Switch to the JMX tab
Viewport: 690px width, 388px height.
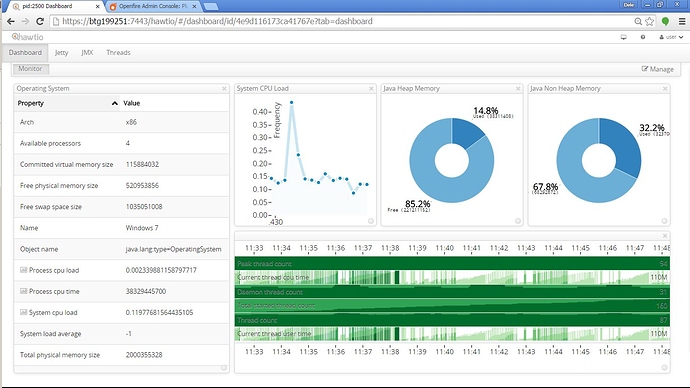87,52
